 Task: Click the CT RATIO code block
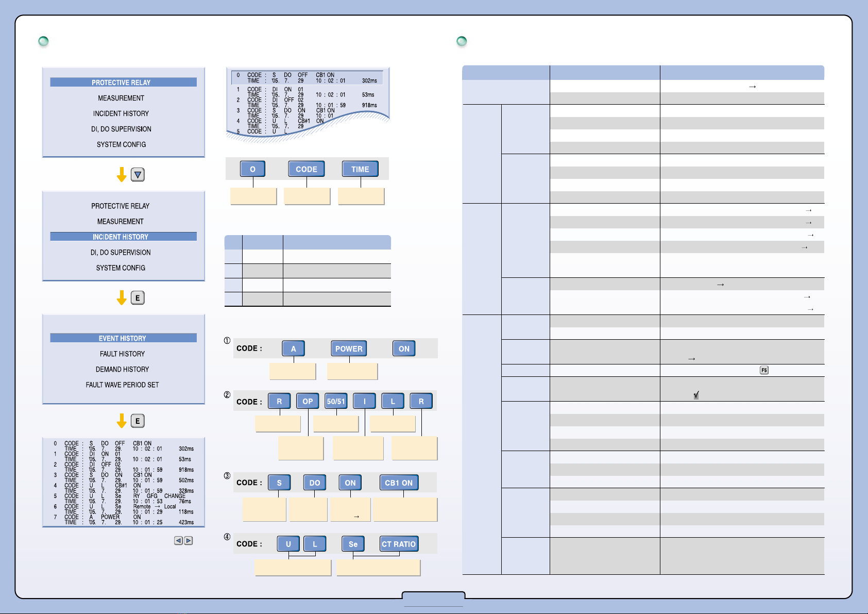tap(399, 544)
